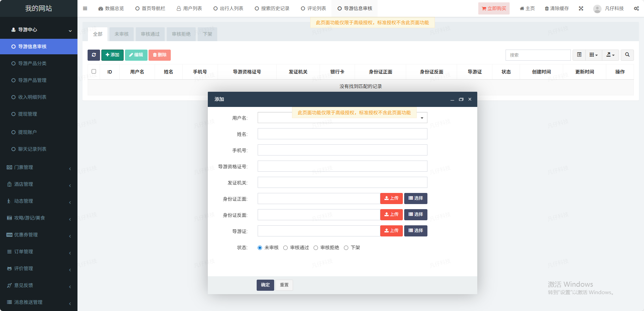Open the columns visibility dropdown

point(593,55)
